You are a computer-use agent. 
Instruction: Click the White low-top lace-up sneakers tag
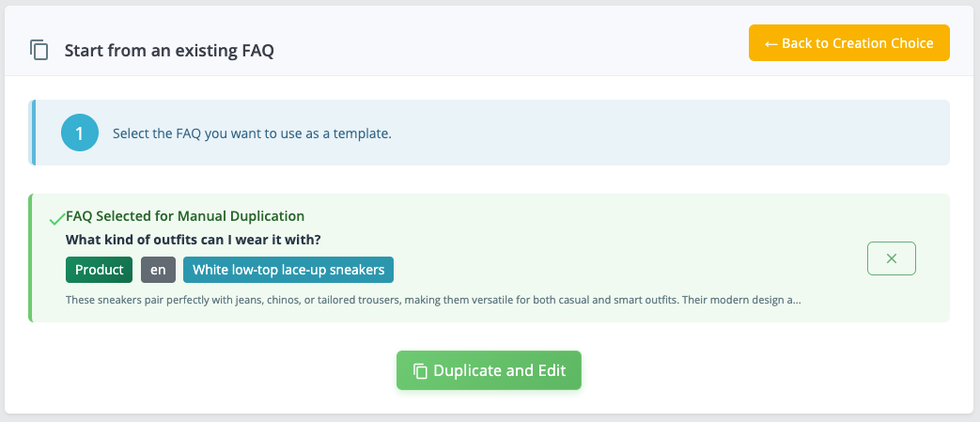288,270
